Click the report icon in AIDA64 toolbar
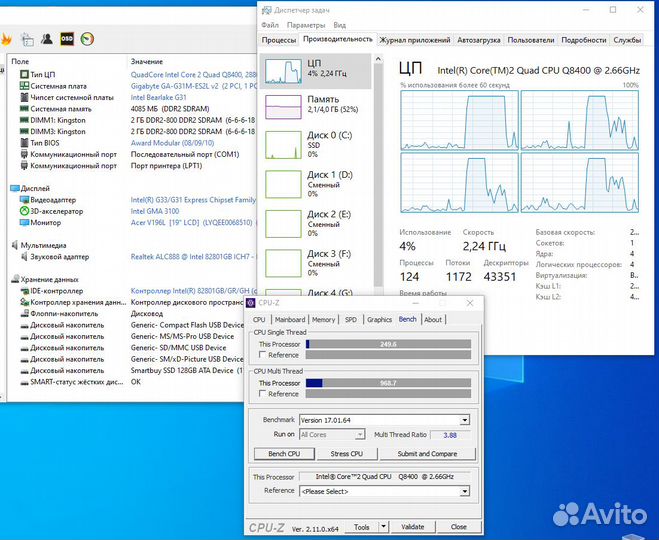The width and height of the screenshot is (659, 540). 27,40
